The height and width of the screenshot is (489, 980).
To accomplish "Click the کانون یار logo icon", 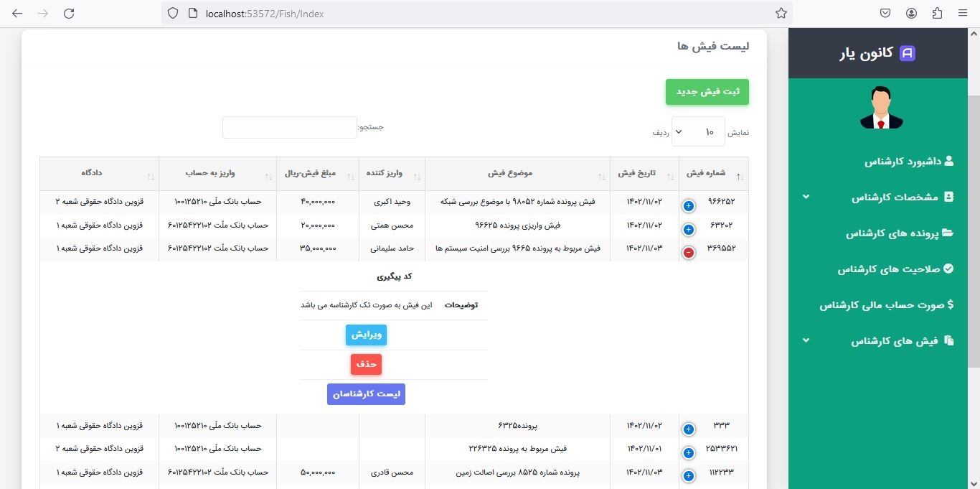I will pos(908,53).
